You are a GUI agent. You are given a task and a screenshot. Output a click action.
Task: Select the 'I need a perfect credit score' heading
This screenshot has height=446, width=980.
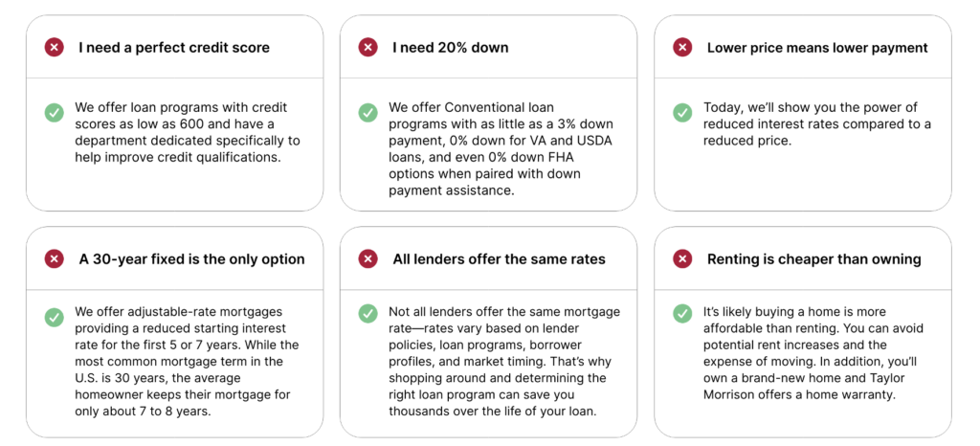[x=174, y=47]
